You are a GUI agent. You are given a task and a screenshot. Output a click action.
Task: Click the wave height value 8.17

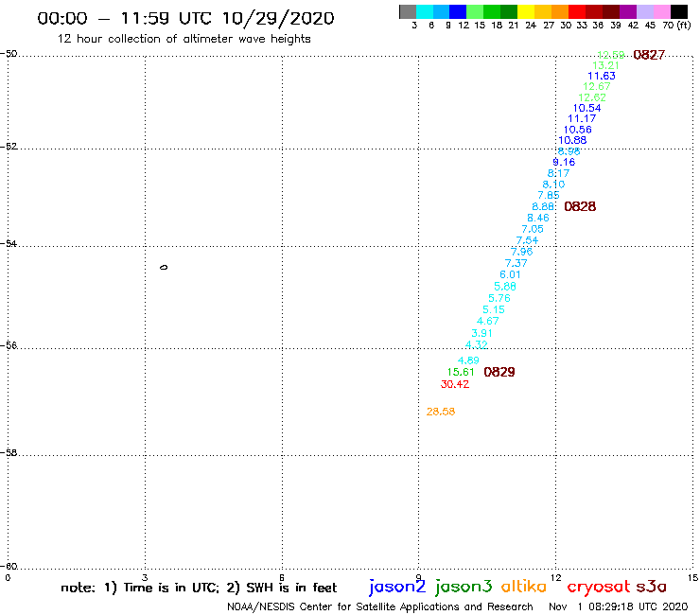(x=558, y=173)
